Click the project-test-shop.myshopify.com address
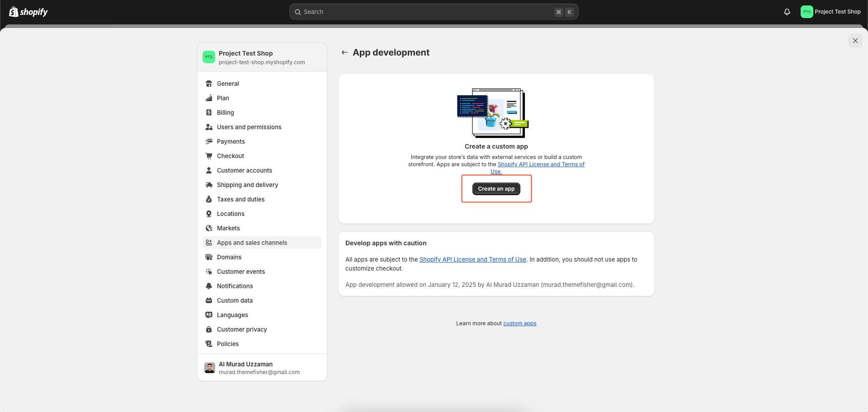868x412 pixels. tap(262, 62)
